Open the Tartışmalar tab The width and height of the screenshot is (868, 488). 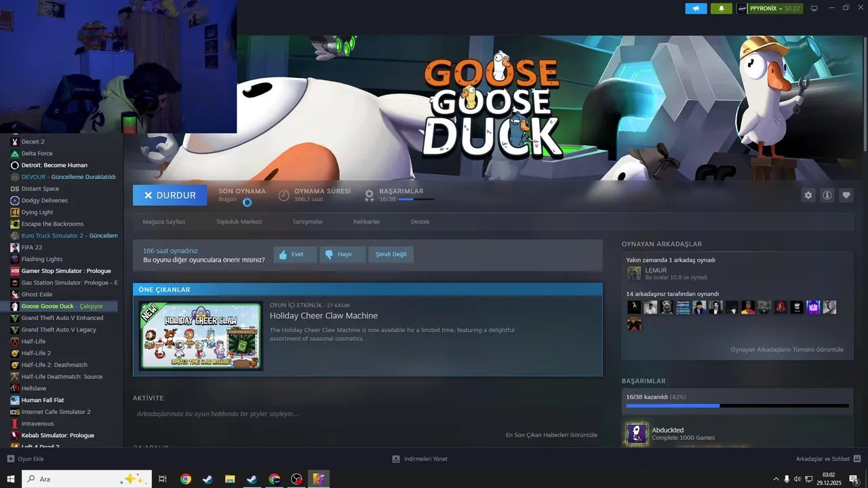click(x=307, y=222)
